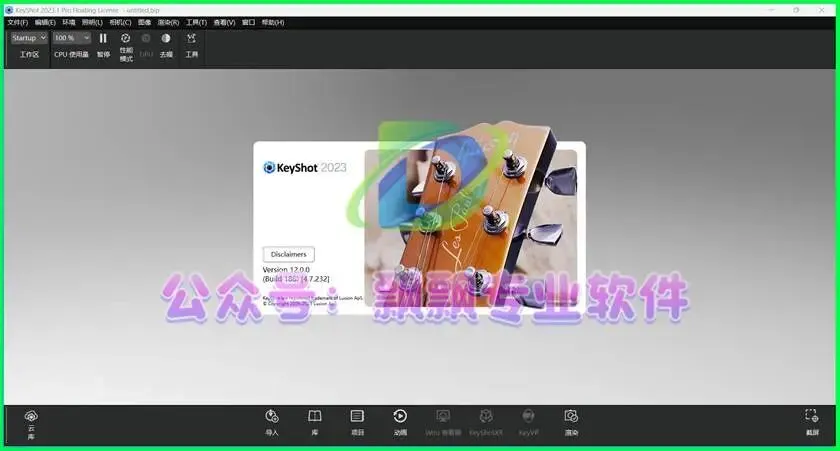Click the Version 12.0.0 text
The image size is (840, 451).
[x=286, y=269]
